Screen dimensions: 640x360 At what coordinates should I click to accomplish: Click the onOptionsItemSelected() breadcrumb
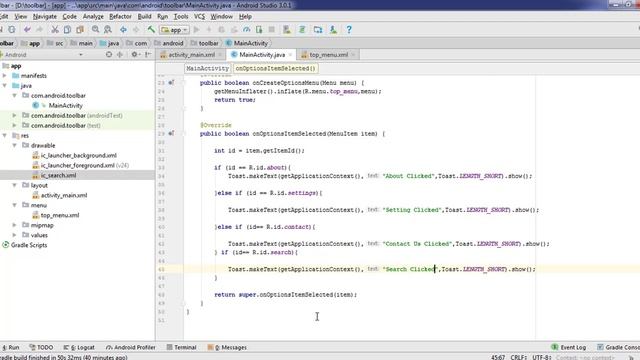(x=276, y=69)
